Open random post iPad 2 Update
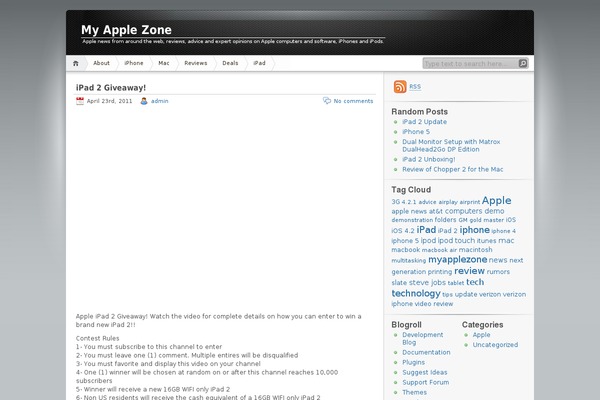600x400 pixels. click(424, 122)
